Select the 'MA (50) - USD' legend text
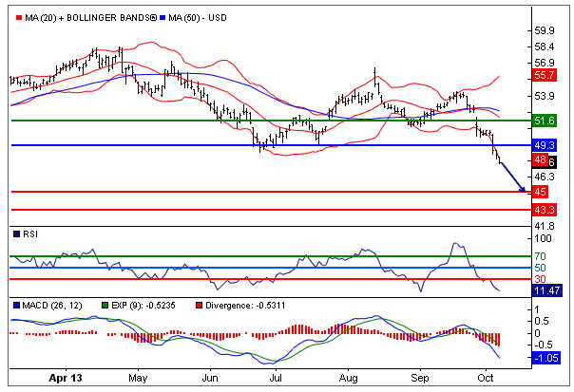The width and height of the screenshot is (574, 392). [198, 17]
